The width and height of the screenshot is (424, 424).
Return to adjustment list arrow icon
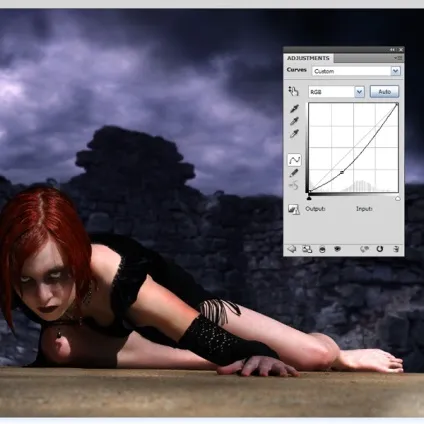click(292, 249)
